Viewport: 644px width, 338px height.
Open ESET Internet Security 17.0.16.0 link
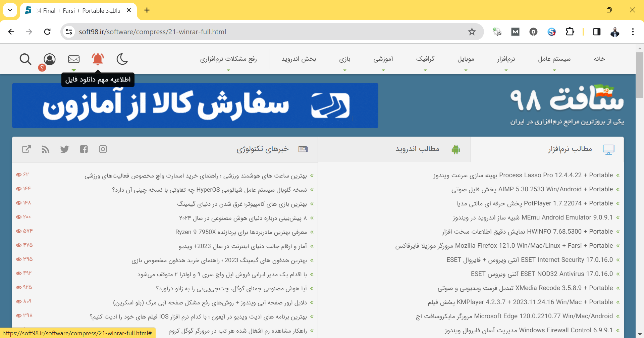click(x=530, y=260)
